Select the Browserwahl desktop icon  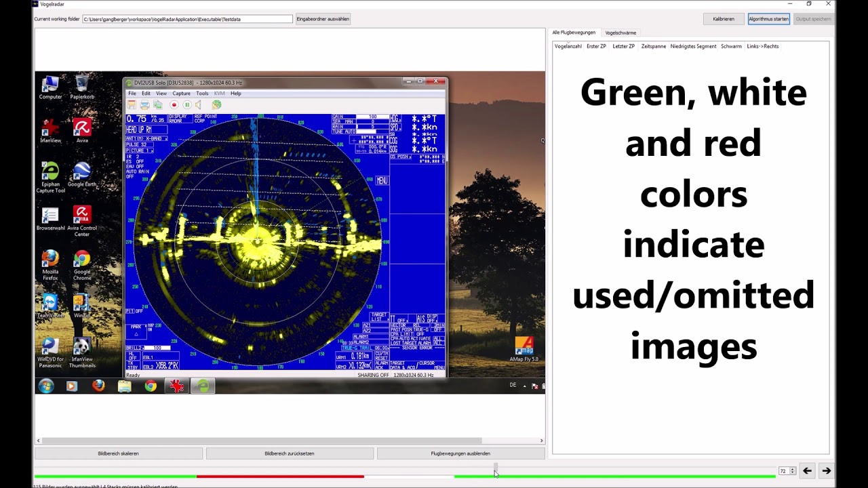50,220
